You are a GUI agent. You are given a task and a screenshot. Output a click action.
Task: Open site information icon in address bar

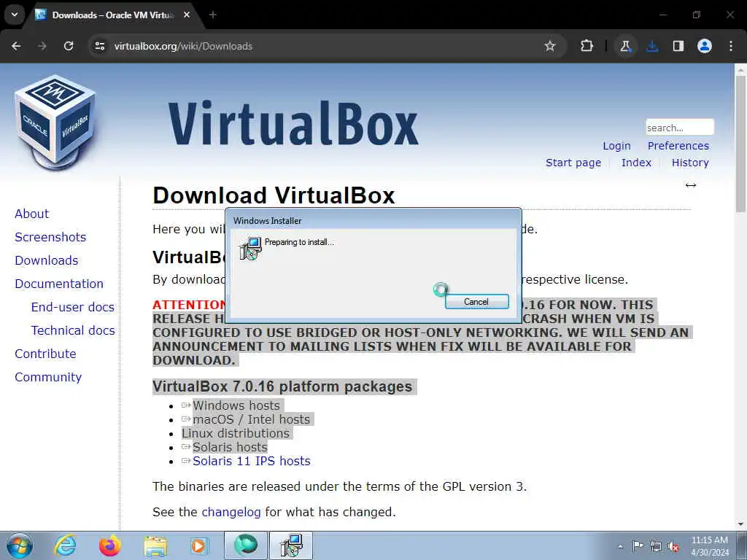(99, 46)
